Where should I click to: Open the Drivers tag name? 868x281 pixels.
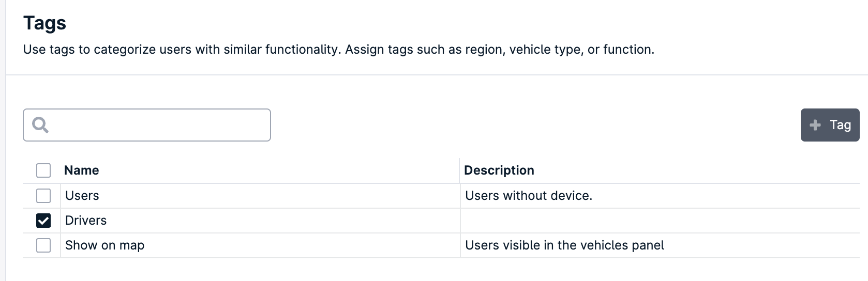pyautogui.click(x=86, y=221)
